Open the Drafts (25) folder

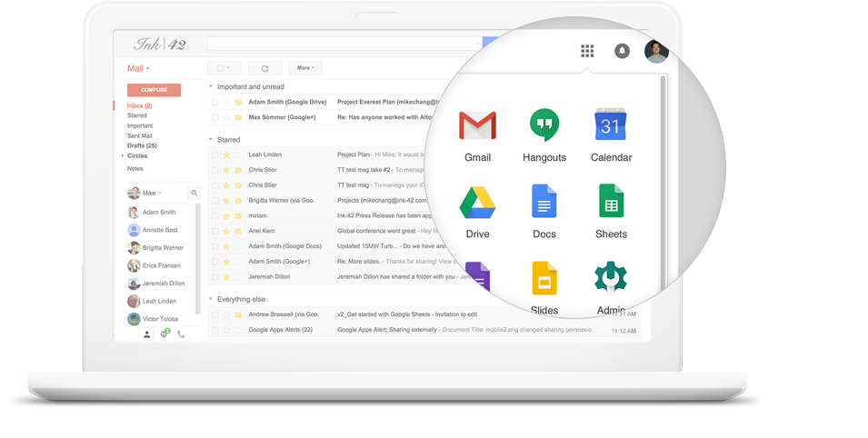(x=142, y=145)
